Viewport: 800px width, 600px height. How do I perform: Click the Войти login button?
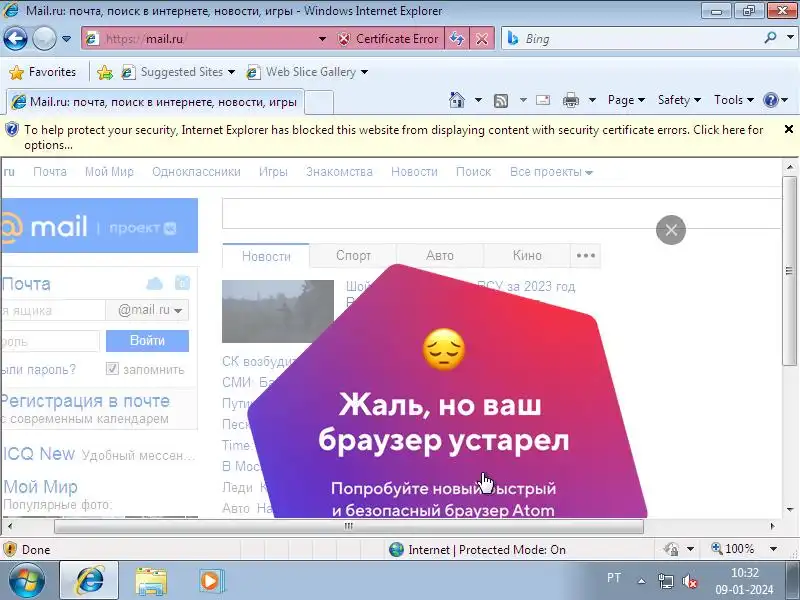(147, 340)
